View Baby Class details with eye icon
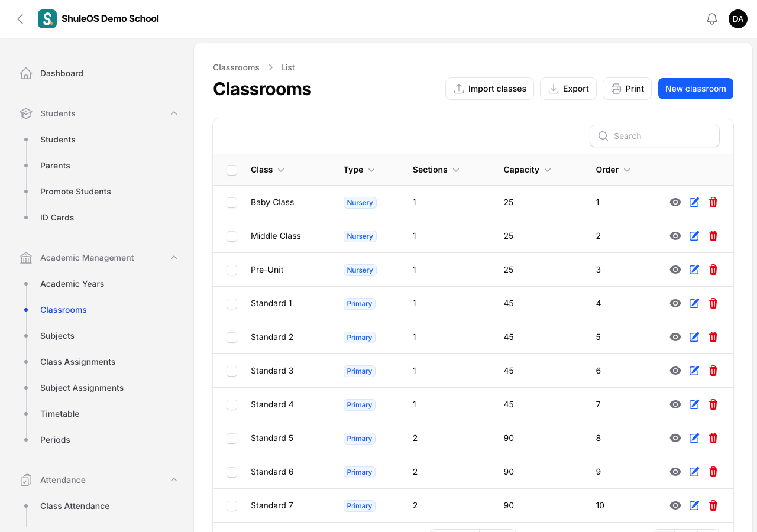This screenshot has height=532, width=757. click(675, 202)
